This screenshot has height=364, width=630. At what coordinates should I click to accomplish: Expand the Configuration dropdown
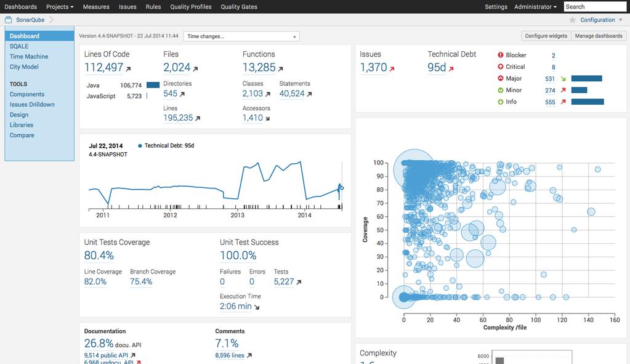pyautogui.click(x=601, y=20)
